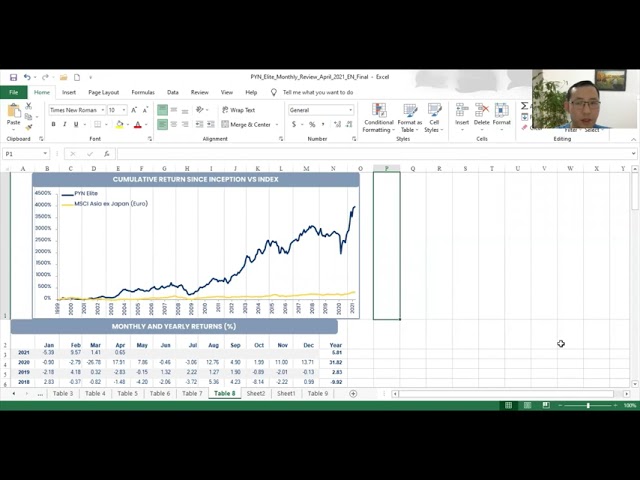Decrease the font size
The image size is (640, 480).
tap(145, 110)
